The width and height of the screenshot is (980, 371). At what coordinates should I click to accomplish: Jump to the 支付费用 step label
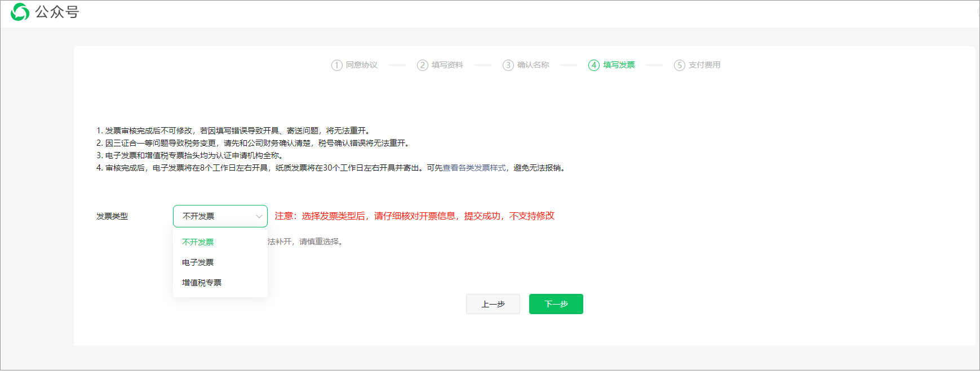coord(704,65)
